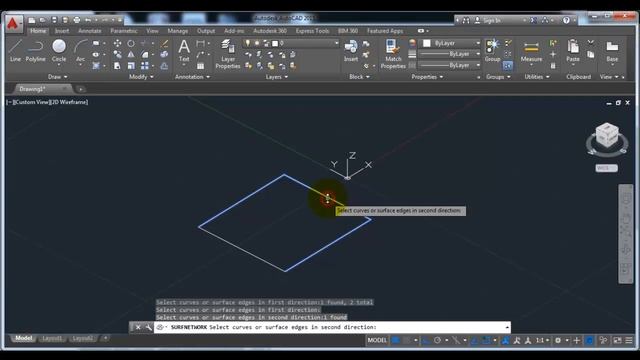
Task: Click the Measure tool
Action: [x=531, y=51]
